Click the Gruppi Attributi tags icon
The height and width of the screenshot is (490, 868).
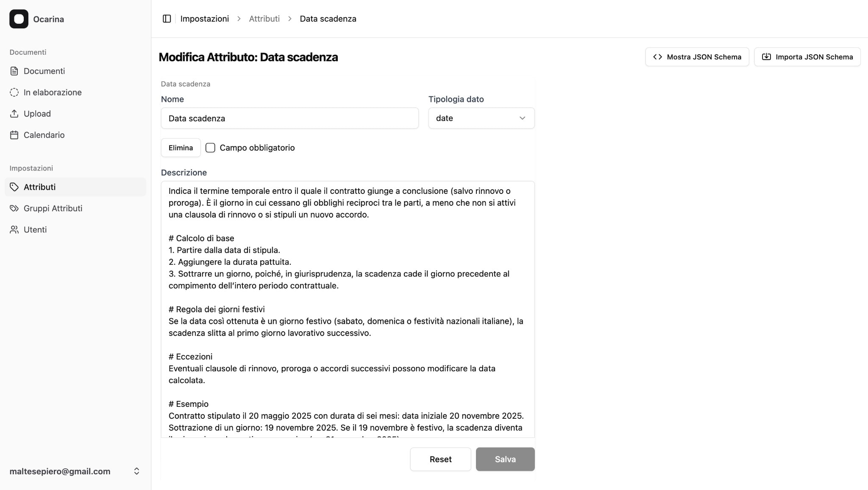[x=14, y=208]
